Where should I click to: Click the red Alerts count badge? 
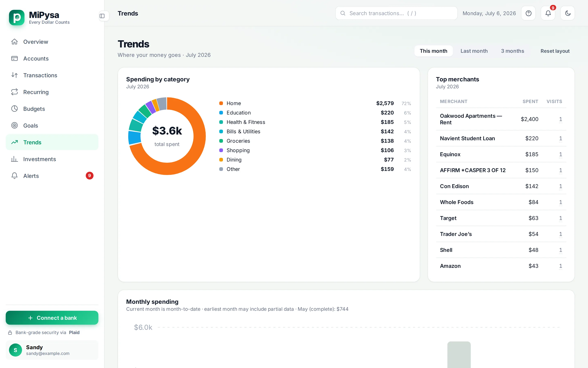[89, 175]
